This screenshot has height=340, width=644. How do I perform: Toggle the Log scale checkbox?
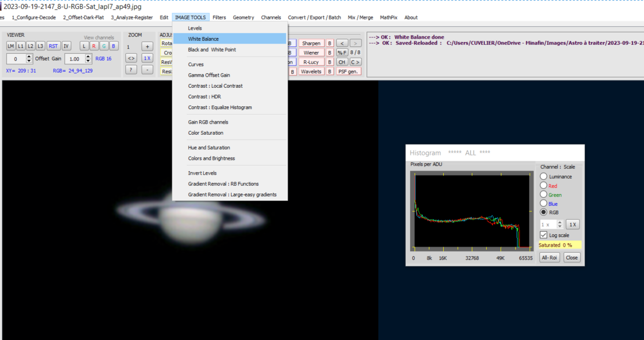click(x=544, y=235)
